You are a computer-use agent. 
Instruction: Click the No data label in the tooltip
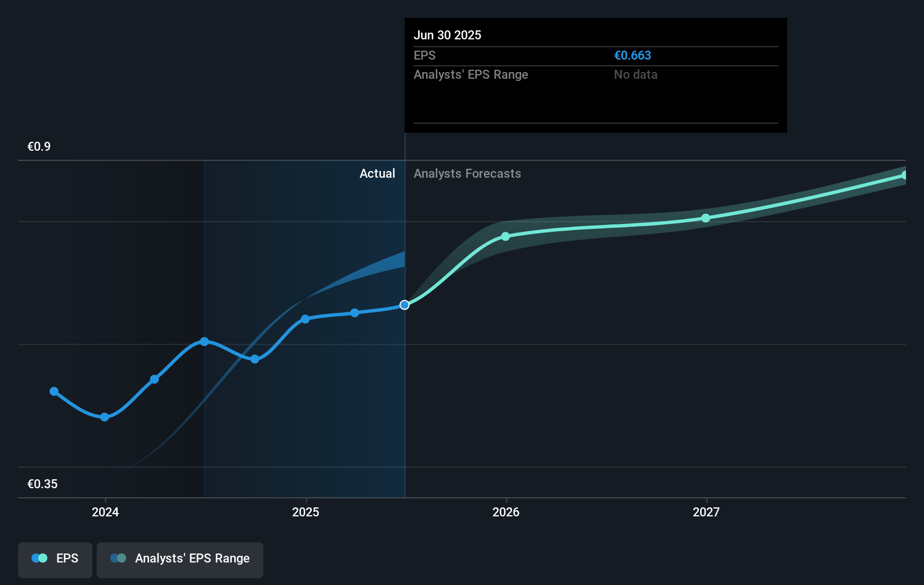[x=635, y=74]
